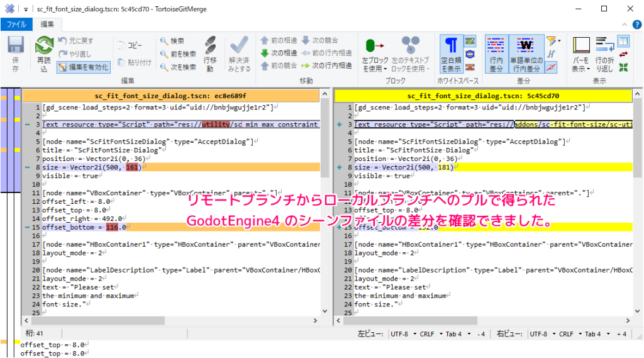
Task: Open right view Tab 4 dropdown
Action: pyautogui.click(x=597, y=333)
